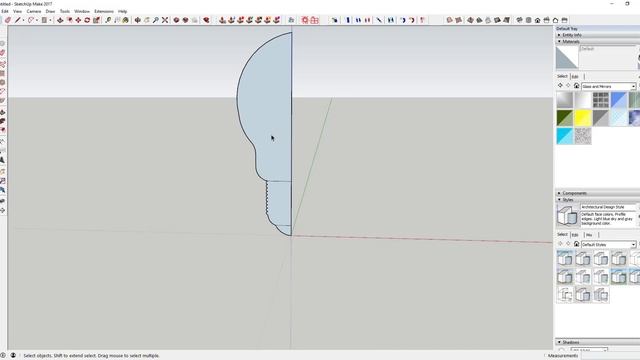
Task: Open the Draw menu
Action: (50, 11)
